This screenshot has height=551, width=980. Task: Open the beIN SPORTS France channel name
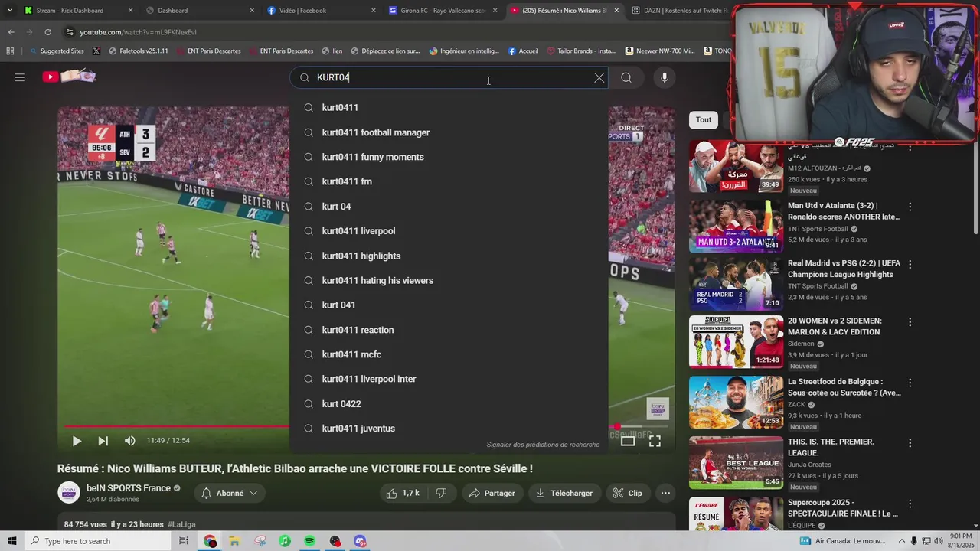tap(128, 488)
